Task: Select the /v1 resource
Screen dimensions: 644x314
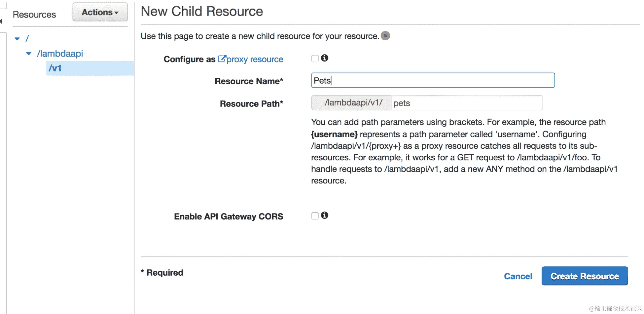Action: [x=55, y=68]
